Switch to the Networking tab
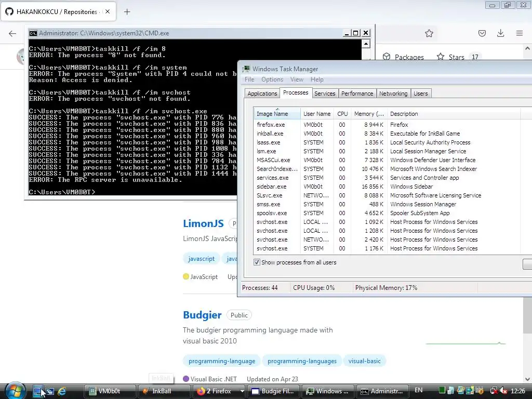532x399 pixels. 393,94
